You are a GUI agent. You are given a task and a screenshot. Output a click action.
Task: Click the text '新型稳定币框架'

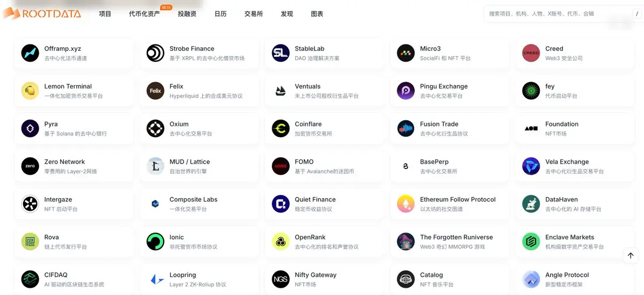click(x=564, y=284)
